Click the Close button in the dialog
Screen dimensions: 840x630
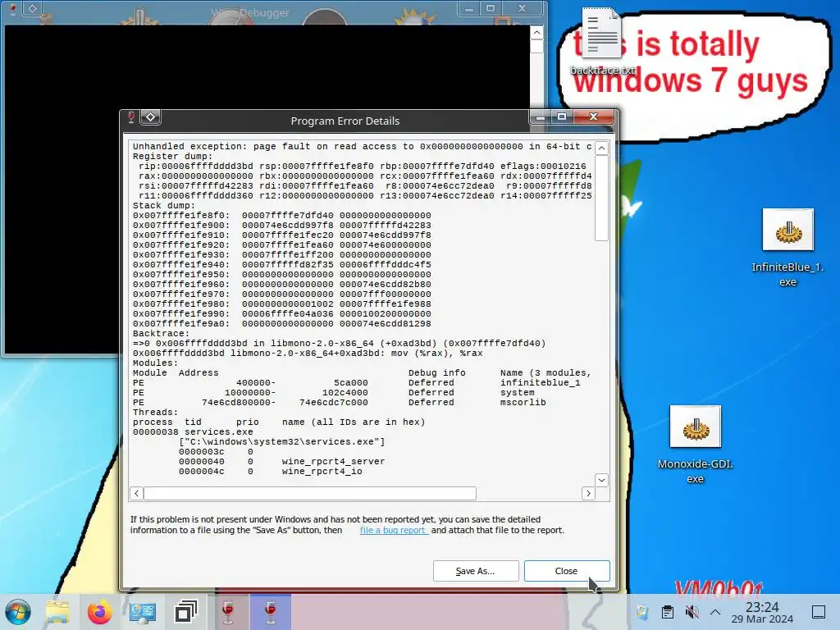pyautogui.click(x=567, y=571)
